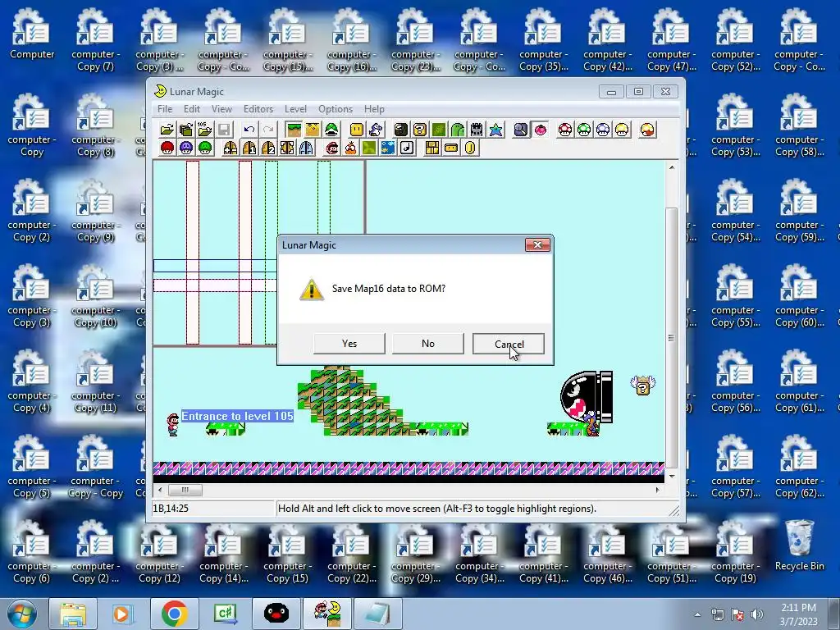The image size is (840, 630).
Task: Select the green ground object editor icon
Action: click(294, 130)
